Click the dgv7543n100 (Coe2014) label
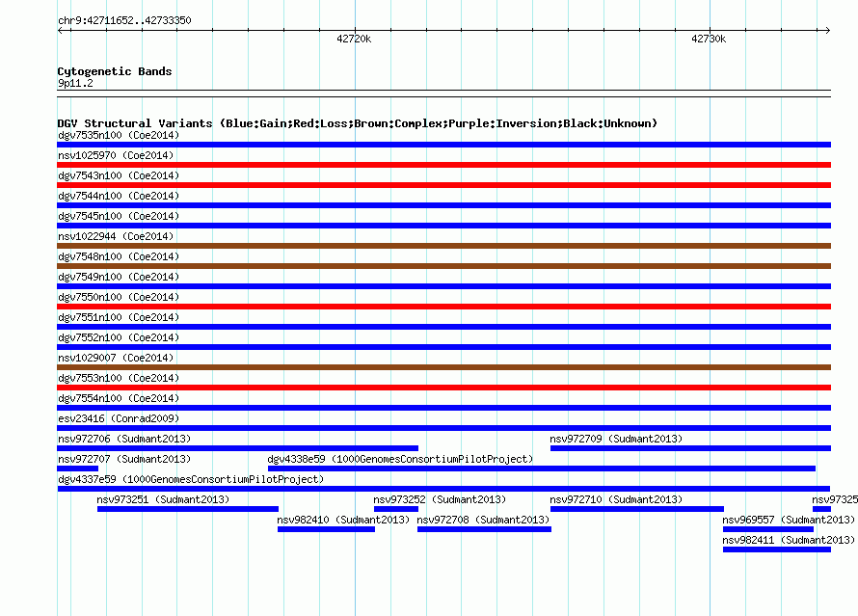 [x=119, y=175]
